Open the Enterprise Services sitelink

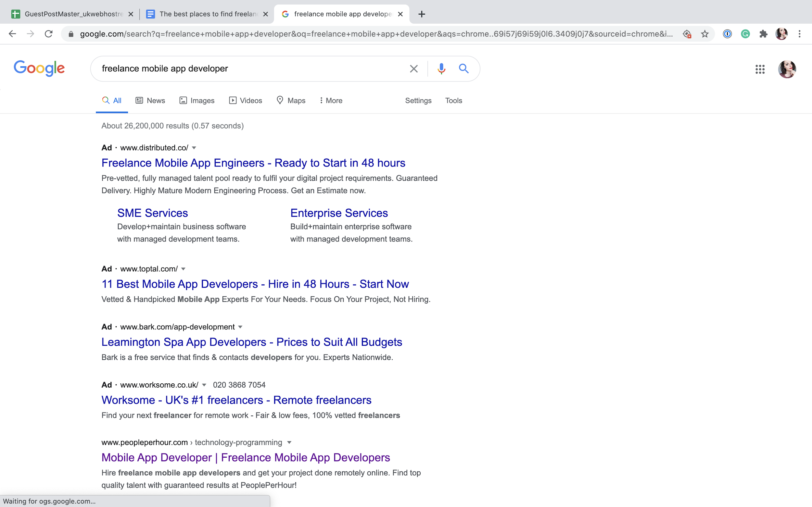[x=339, y=213]
